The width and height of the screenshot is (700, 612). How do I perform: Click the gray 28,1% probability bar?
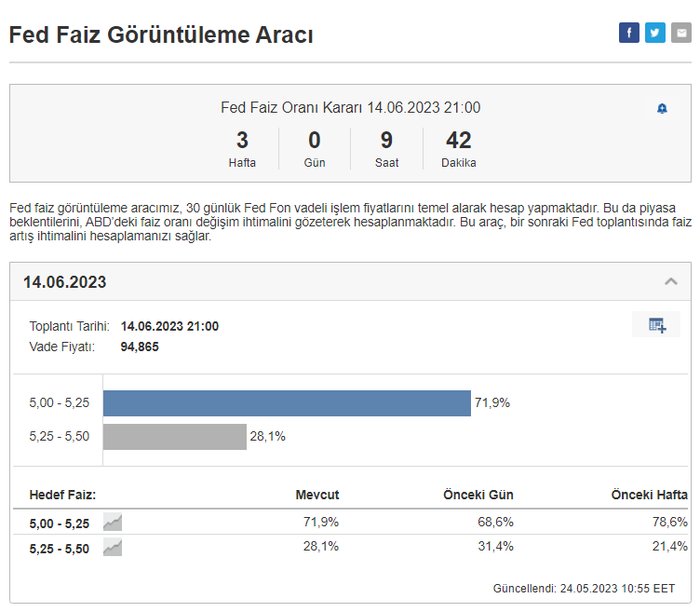[174, 437]
